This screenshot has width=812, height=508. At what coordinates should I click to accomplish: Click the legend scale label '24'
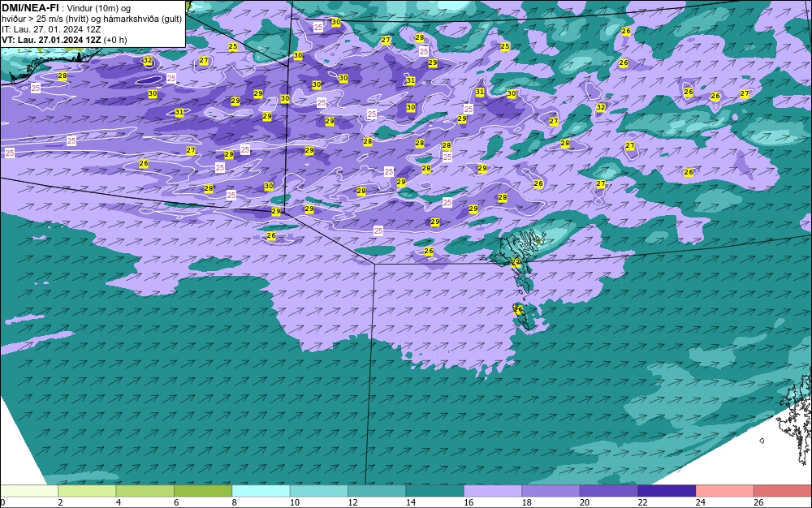pyautogui.click(x=701, y=502)
